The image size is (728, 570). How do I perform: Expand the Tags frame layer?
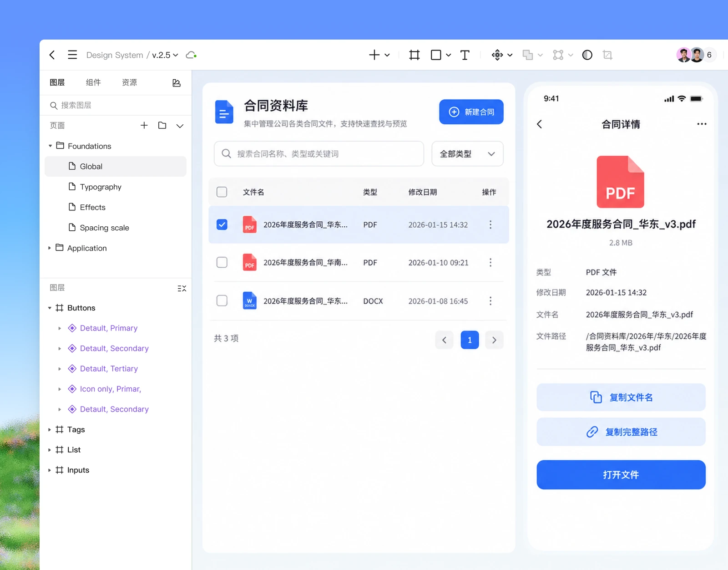click(x=50, y=429)
